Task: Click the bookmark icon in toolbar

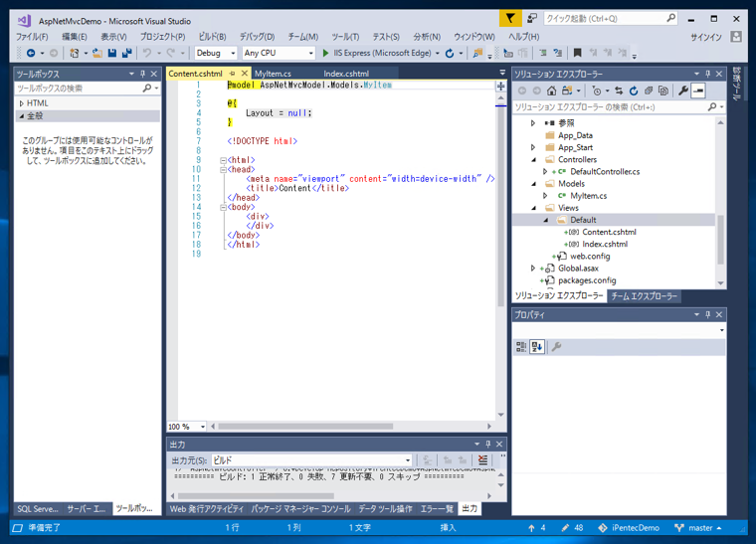Action: [x=577, y=53]
